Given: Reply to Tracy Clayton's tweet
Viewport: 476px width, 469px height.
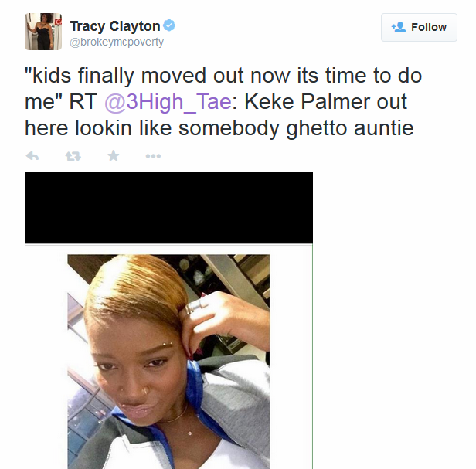Looking at the screenshot, I should tap(32, 156).
